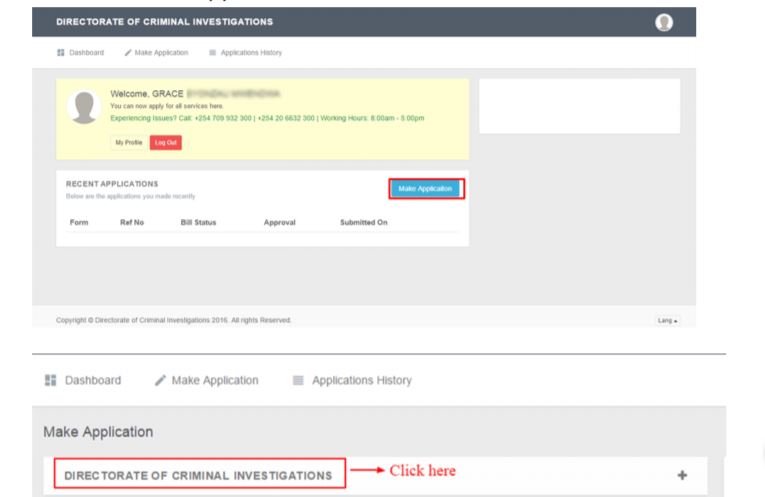Screen dimensions: 765x497
Task: Click the list icon beside upper Applications History
Action: point(212,53)
